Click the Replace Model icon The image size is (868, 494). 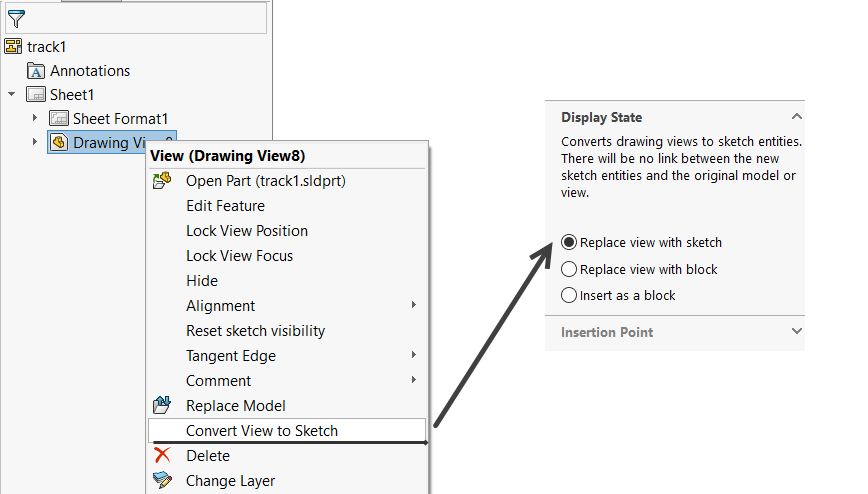click(162, 405)
